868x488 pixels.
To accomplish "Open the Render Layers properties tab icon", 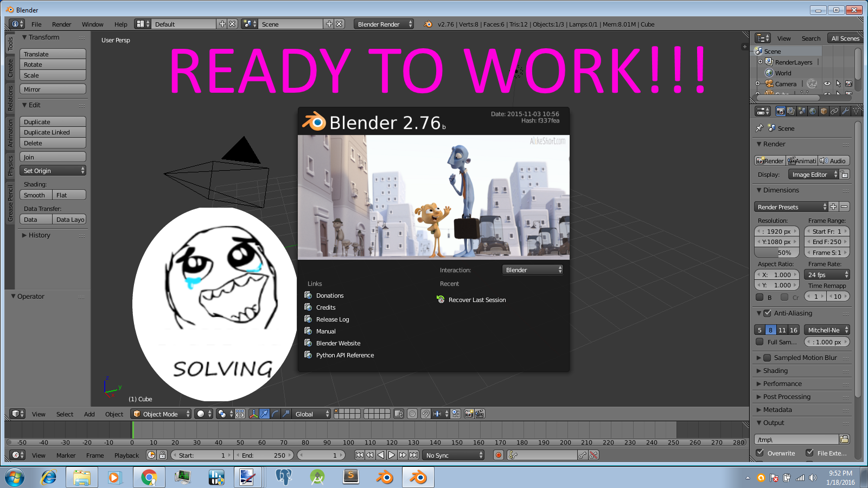I will 791,111.
